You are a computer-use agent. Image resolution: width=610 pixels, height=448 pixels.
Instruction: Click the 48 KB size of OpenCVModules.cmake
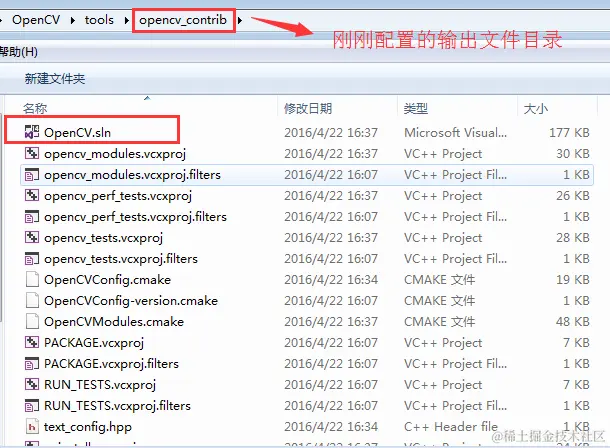573,322
